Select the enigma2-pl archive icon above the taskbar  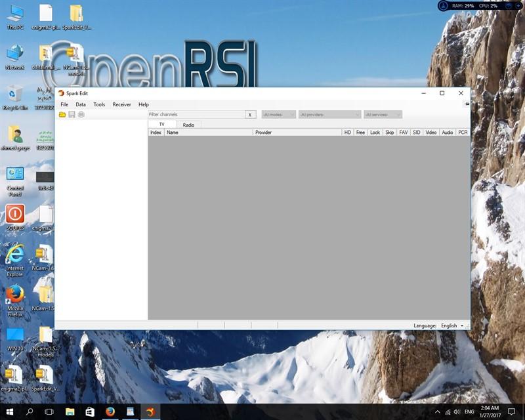[x=14, y=379]
